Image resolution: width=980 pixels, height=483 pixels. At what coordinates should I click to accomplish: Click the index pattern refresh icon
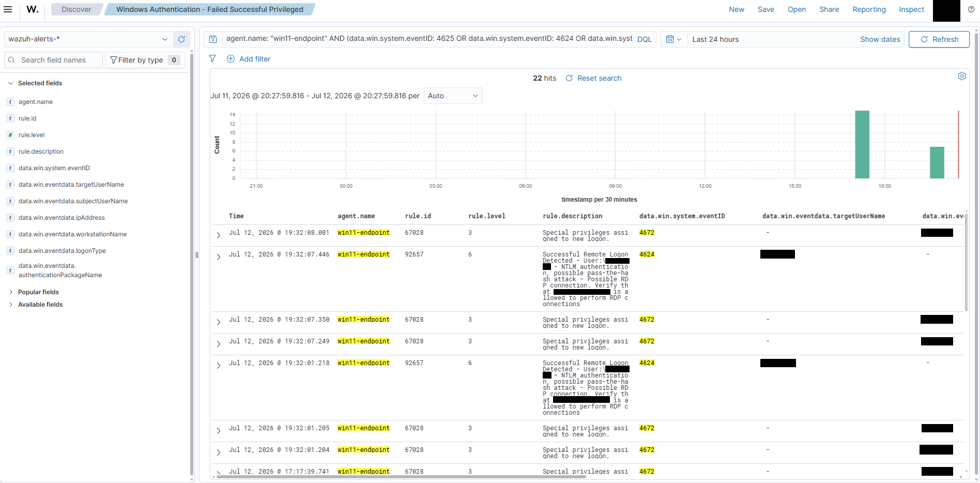click(181, 39)
